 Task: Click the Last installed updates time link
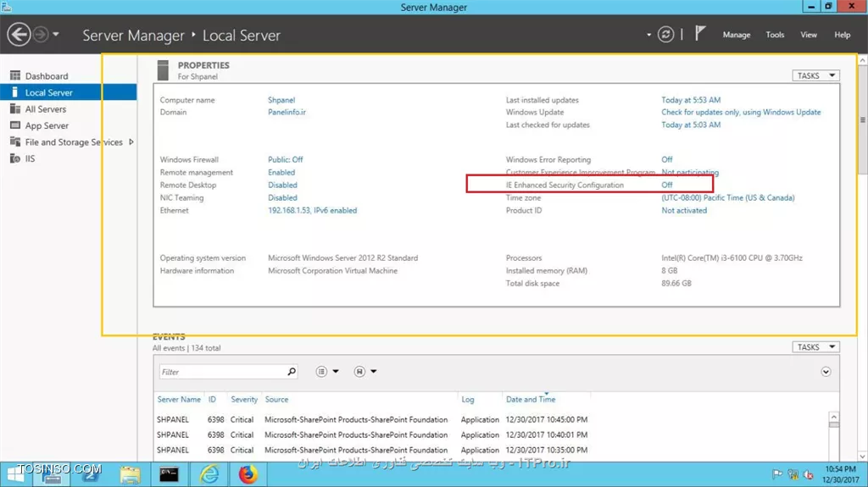click(691, 100)
